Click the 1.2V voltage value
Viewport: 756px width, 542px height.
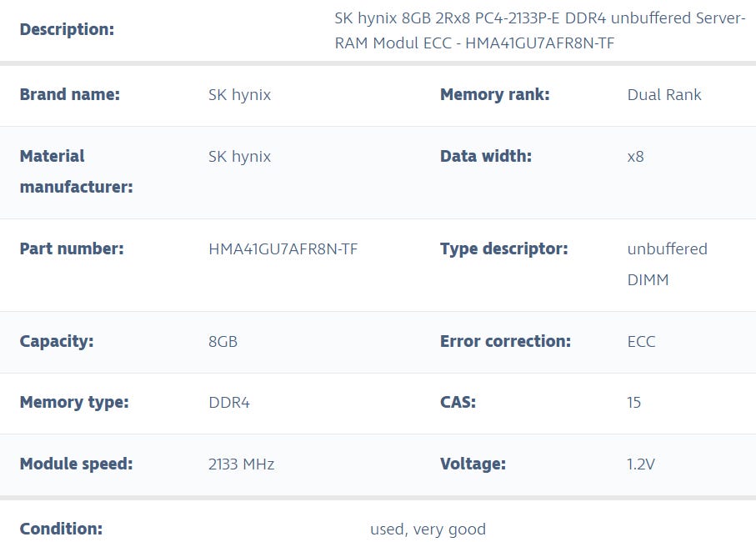point(641,464)
